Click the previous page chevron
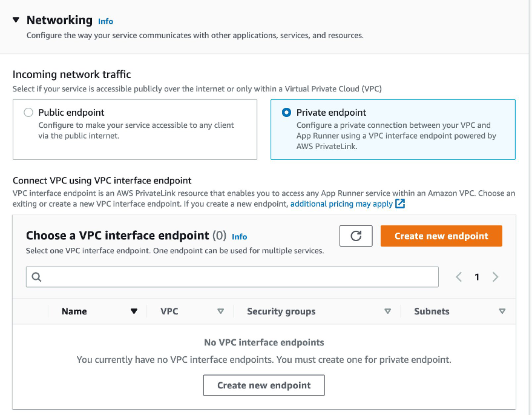532x415 pixels. (458, 276)
